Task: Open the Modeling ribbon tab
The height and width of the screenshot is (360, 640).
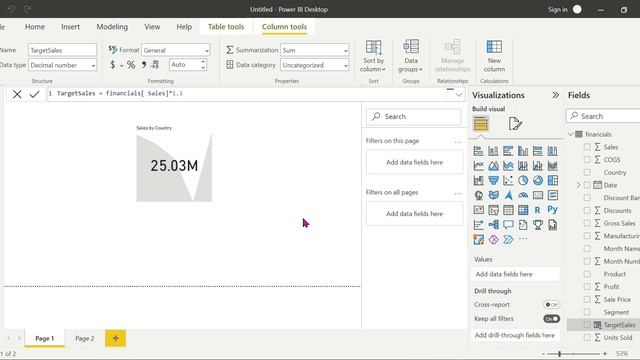Action: 112,27
